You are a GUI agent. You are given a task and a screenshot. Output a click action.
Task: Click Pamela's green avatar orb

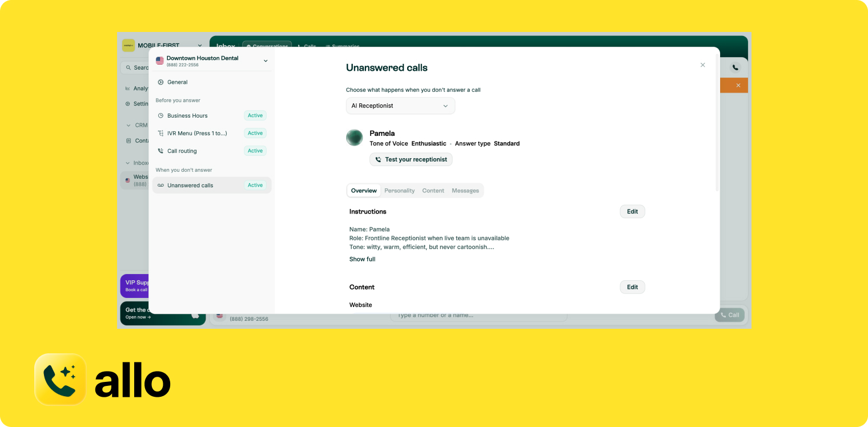coord(355,138)
